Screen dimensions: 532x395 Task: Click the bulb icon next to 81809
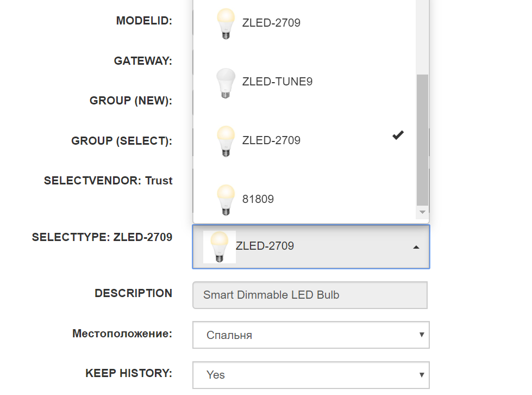pos(226,200)
